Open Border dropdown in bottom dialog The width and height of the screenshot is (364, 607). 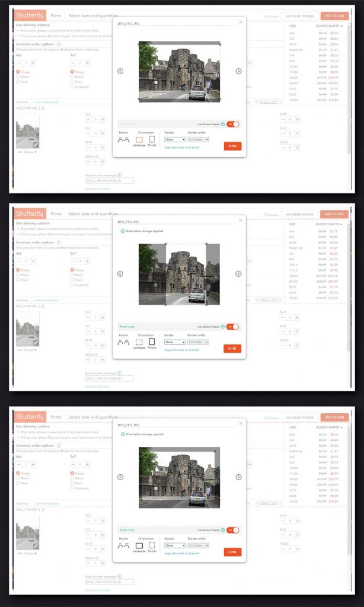[175, 545]
